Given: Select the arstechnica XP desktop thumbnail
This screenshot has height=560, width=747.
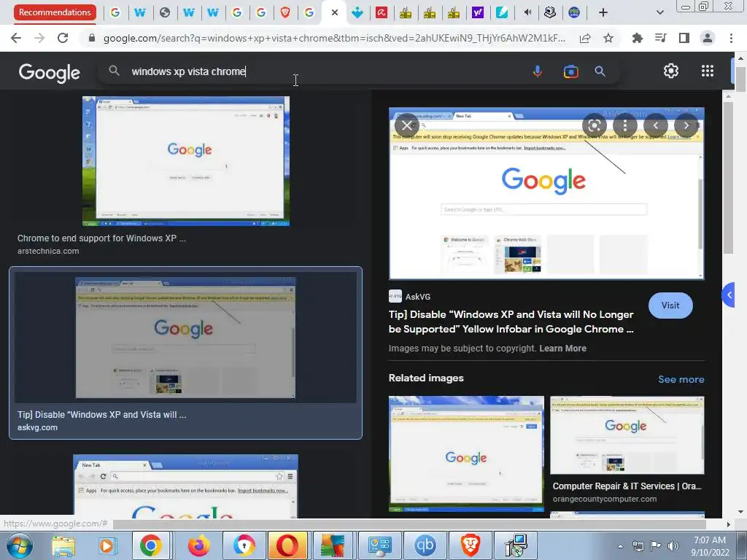Looking at the screenshot, I should (x=186, y=161).
